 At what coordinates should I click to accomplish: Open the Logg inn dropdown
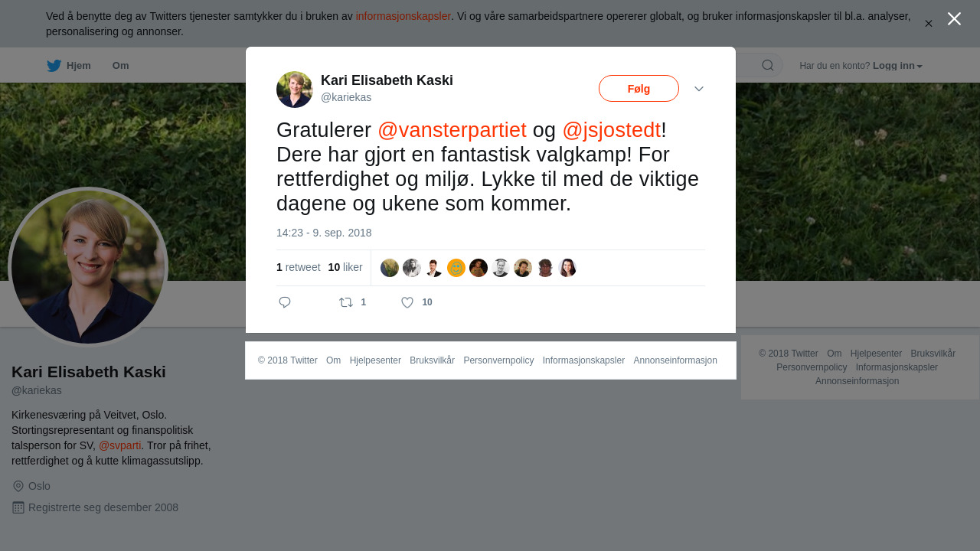(897, 66)
